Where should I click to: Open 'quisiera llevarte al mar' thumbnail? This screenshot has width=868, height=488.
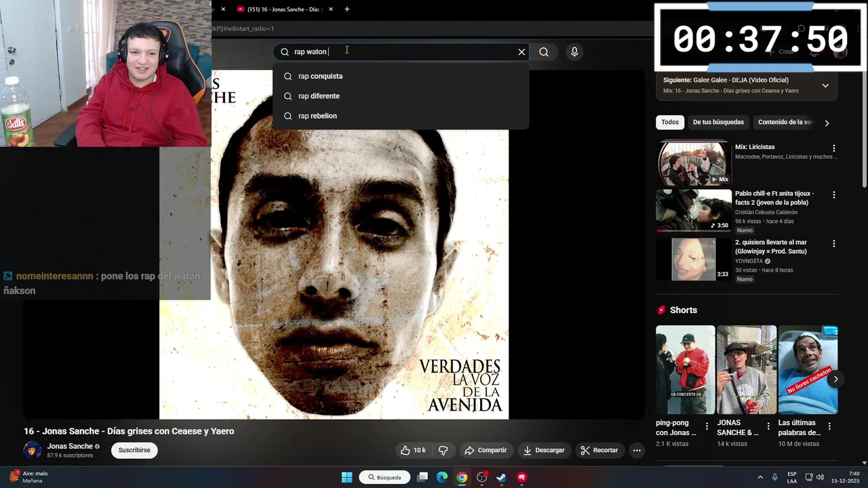693,259
